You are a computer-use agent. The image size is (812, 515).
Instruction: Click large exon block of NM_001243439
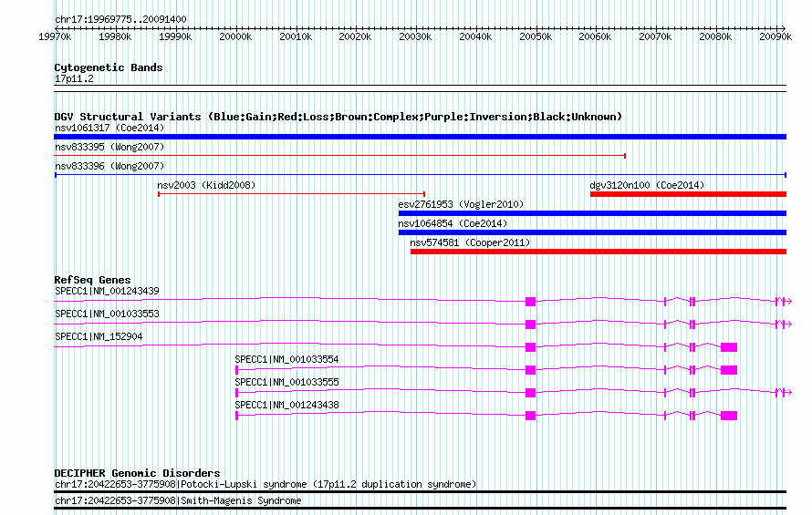[530, 302]
